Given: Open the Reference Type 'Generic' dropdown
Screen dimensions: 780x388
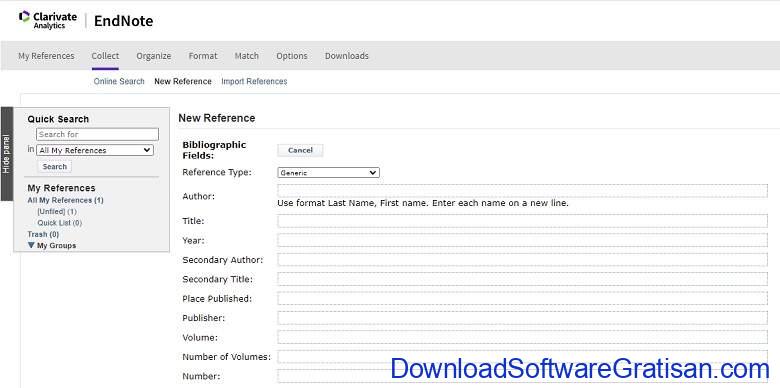Looking at the screenshot, I should [328, 173].
